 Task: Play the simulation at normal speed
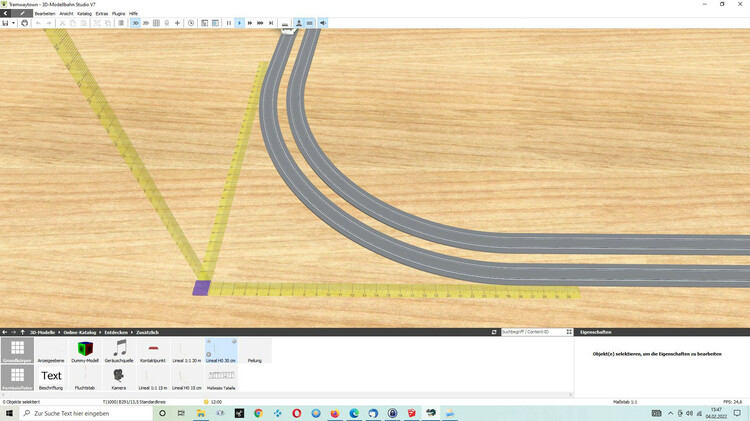[239, 23]
